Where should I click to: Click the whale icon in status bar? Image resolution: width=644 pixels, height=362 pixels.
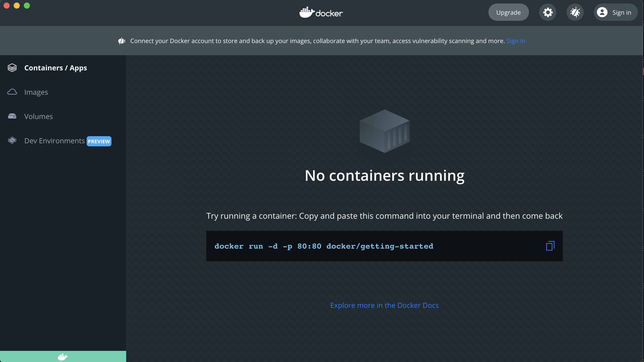[63, 357]
